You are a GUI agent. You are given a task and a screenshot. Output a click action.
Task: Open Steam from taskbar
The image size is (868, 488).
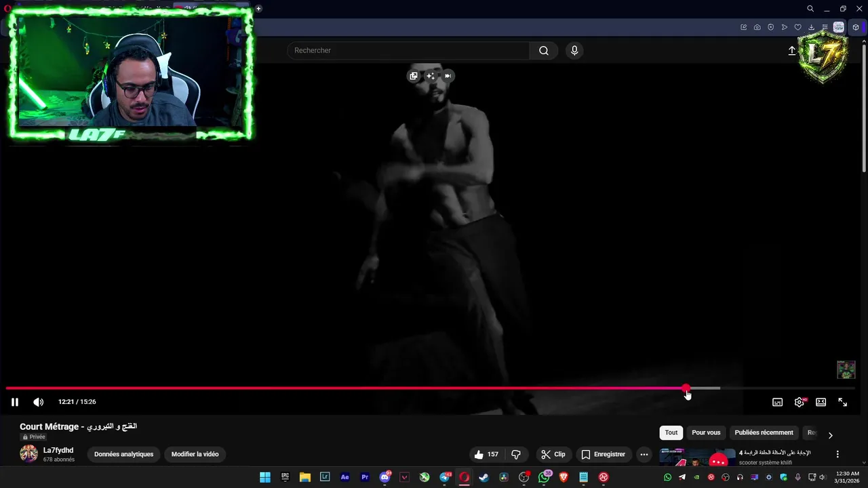[x=484, y=477]
